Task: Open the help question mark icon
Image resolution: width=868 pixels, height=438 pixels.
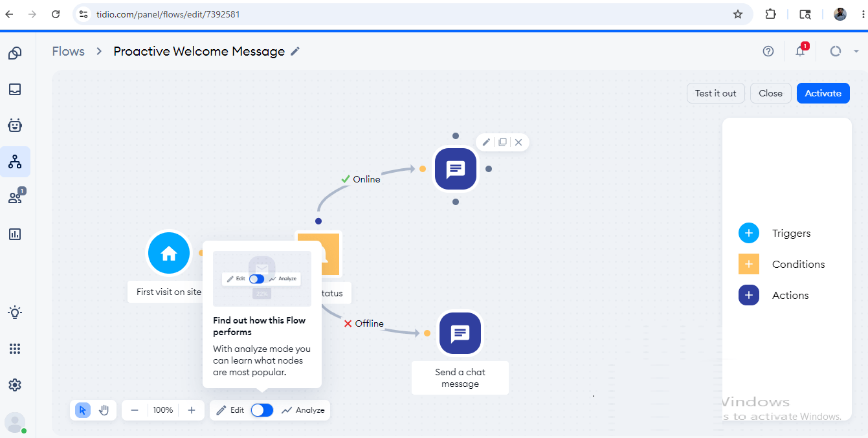Action: [x=768, y=51]
